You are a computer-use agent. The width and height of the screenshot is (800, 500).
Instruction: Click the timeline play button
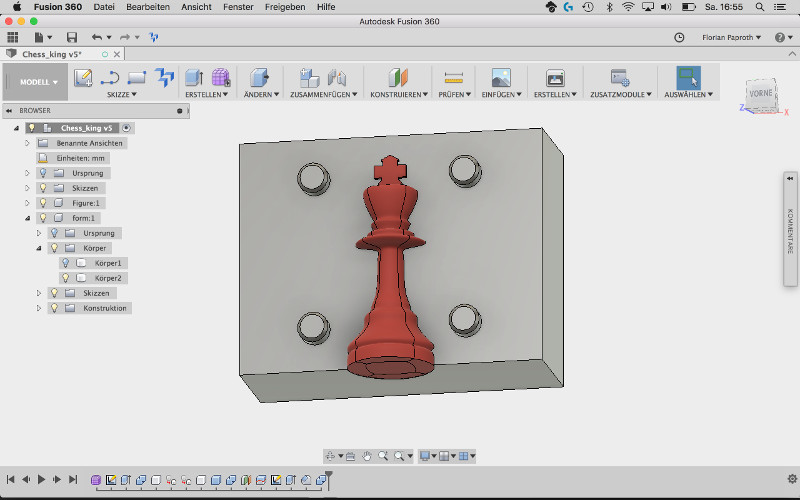point(41,480)
